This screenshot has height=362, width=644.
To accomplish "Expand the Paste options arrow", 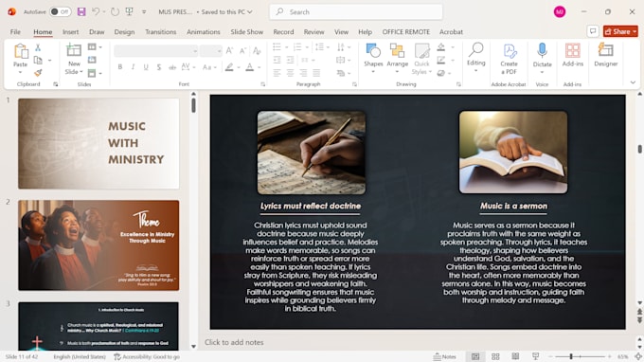I will [20, 73].
